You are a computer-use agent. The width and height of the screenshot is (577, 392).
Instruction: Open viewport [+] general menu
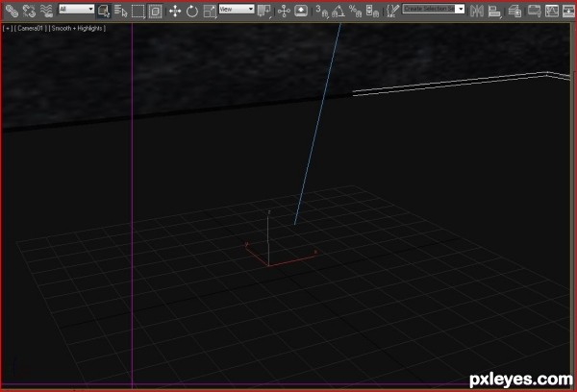point(8,28)
